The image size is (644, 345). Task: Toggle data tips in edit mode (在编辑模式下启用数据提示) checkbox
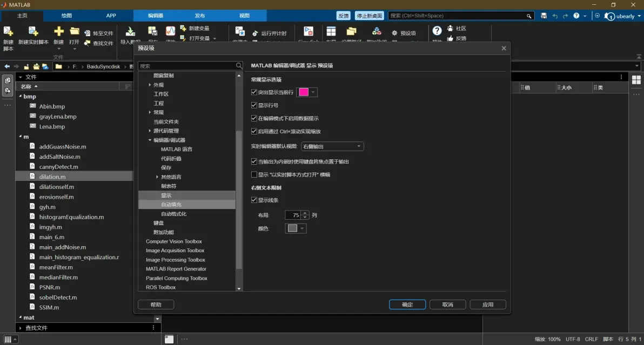[x=254, y=119]
